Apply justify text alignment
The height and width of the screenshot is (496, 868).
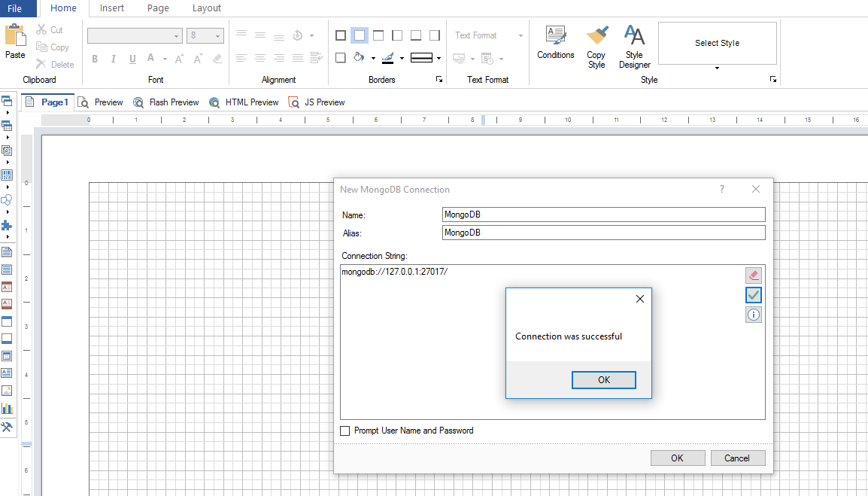click(x=298, y=58)
